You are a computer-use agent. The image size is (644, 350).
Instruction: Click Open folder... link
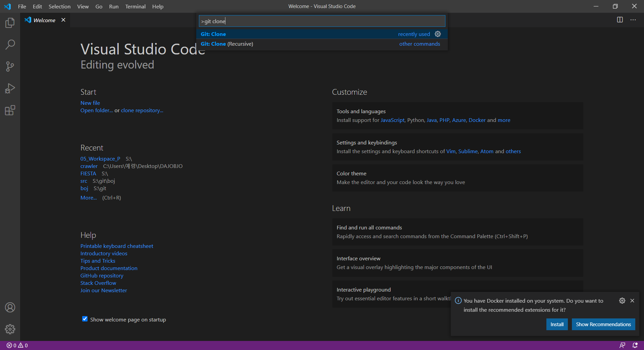pyautogui.click(x=97, y=110)
